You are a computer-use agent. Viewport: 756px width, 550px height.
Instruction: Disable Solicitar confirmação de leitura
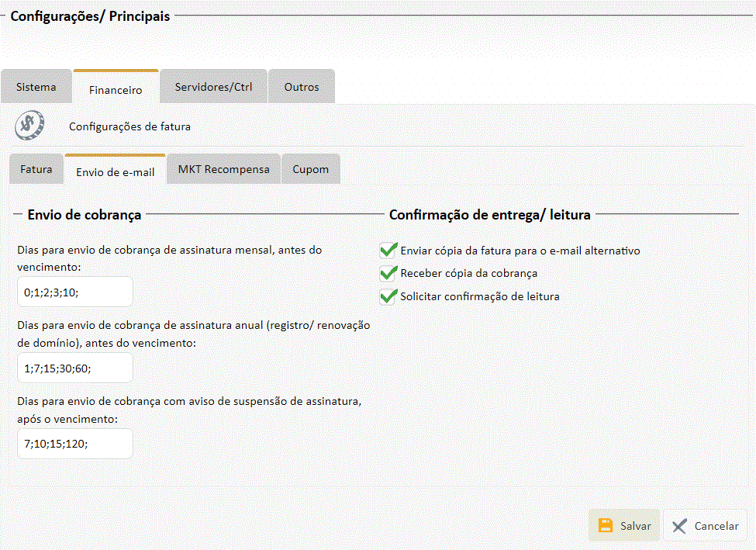pos(388,296)
